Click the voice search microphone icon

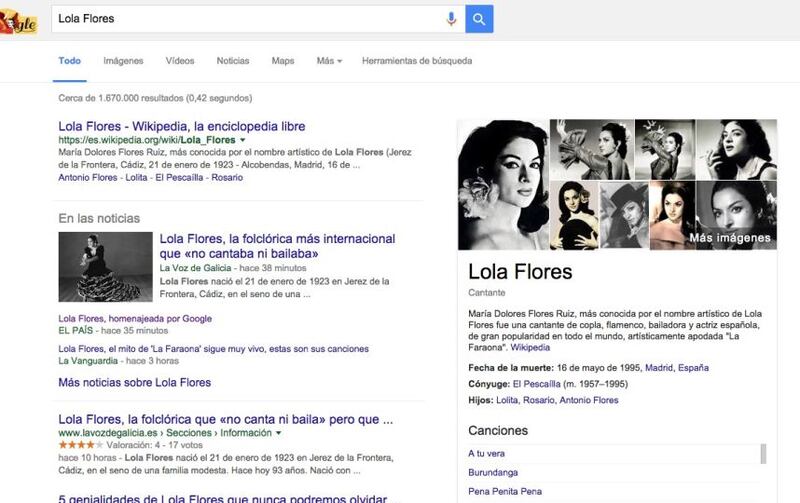click(x=451, y=19)
